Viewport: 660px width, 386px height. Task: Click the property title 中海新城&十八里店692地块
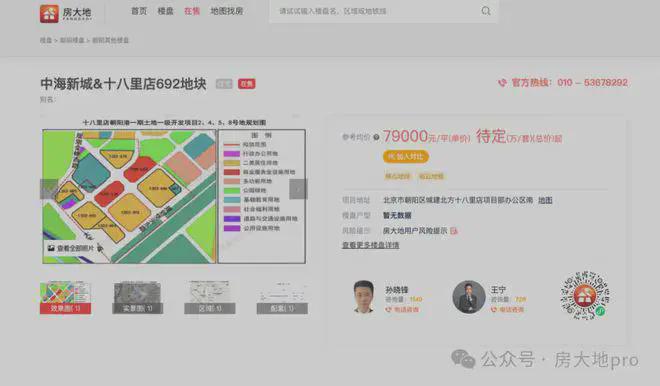pyautogui.click(x=123, y=84)
